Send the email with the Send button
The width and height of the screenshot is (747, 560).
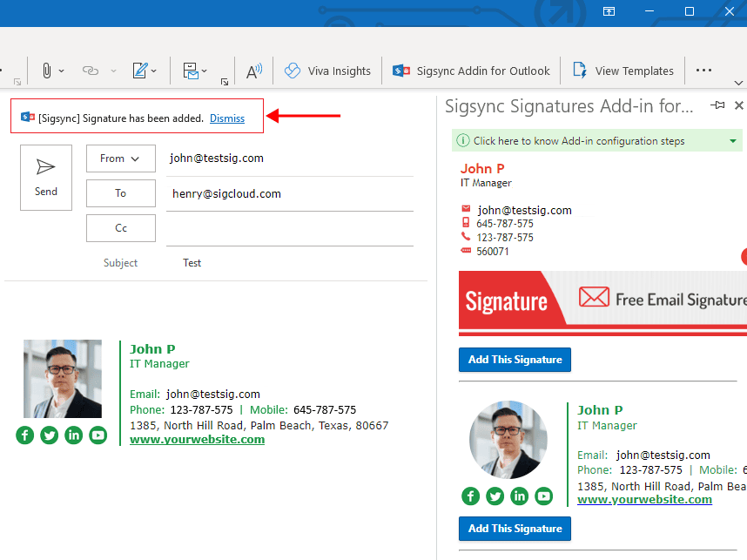pos(46,178)
